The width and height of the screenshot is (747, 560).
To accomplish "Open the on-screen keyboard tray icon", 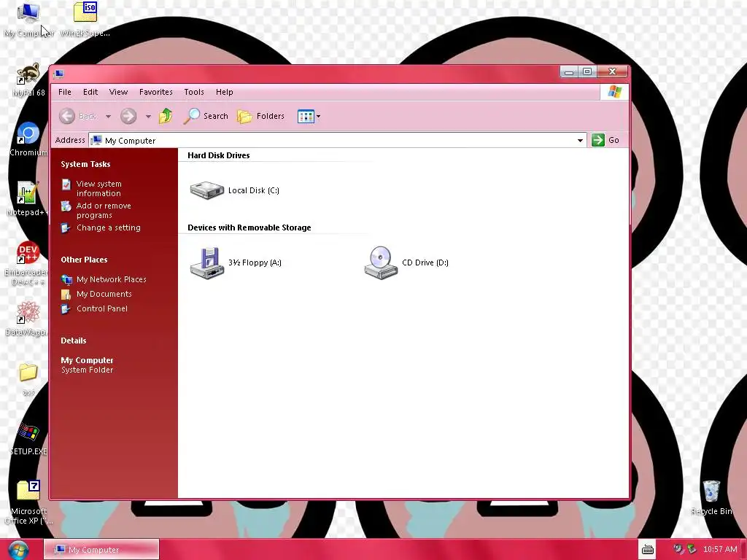I will (648, 550).
